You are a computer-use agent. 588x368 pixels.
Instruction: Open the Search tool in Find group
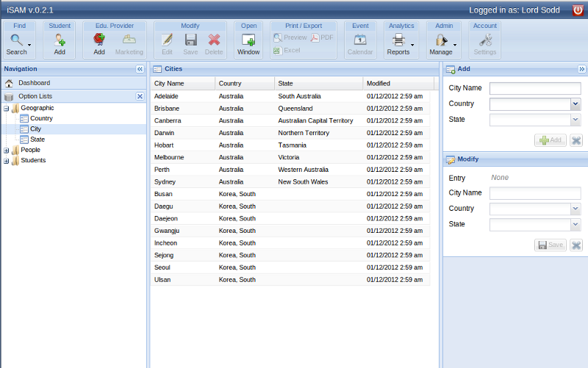[x=16, y=45]
